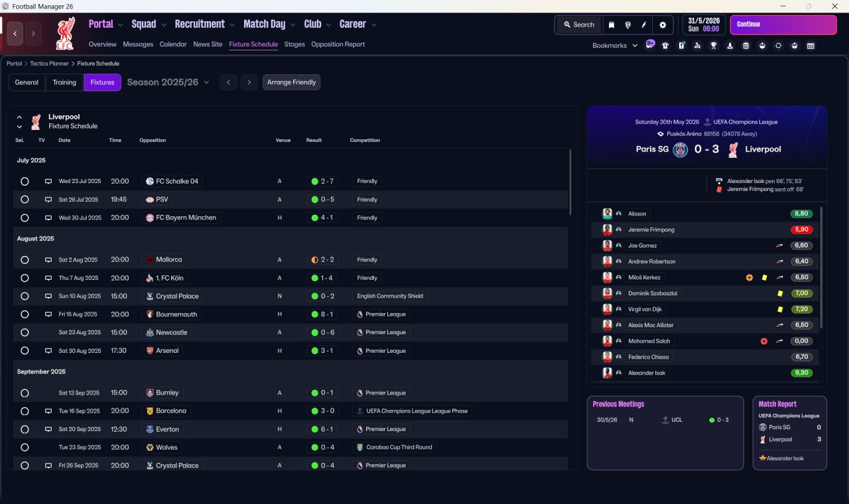This screenshot has height=504, width=849.
Task: Click the Arsenal club badge
Action: click(150, 351)
